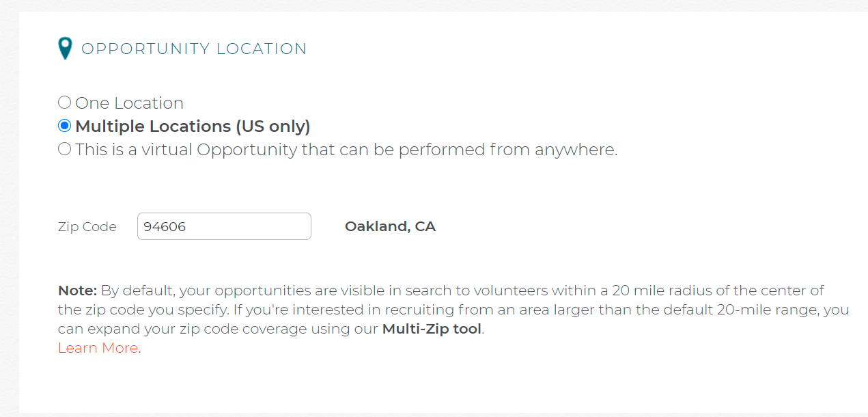The height and width of the screenshot is (417, 868).
Task: Click the "Oakland, CA" city text
Action: (390, 226)
